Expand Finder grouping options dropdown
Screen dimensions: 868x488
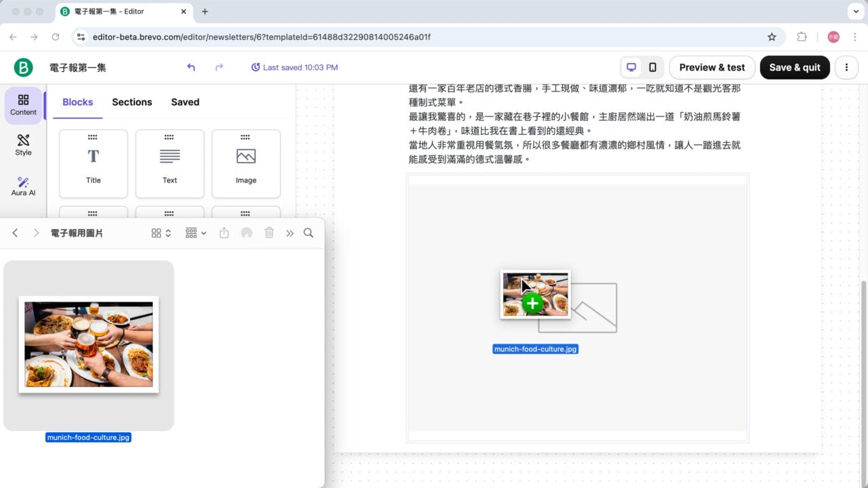click(x=196, y=233)
